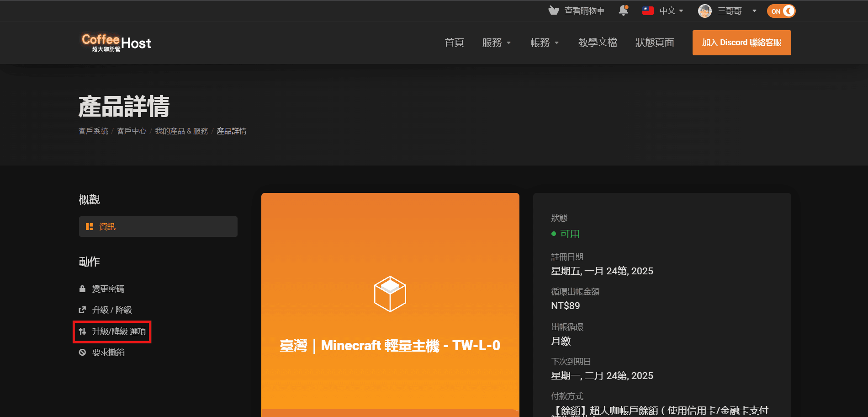Click the 產品詳情 breadcrumb text
Image resolution: width=868 pixels, height=417 pixels.
[232, 131]
